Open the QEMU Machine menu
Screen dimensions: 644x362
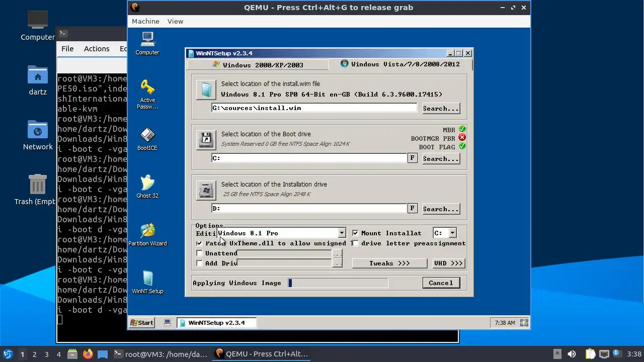pyautogui.click(x=145, y=21)
